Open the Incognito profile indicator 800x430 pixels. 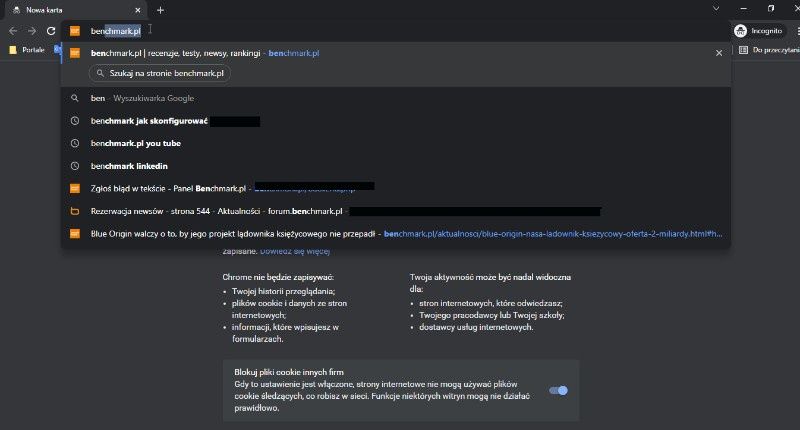click(x=759, y=31)
